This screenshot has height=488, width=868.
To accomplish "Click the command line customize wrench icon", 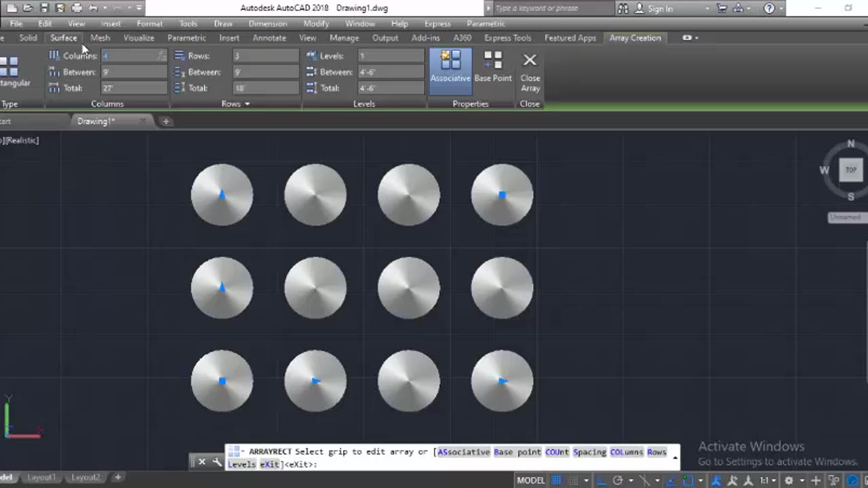I will [217, 462].
